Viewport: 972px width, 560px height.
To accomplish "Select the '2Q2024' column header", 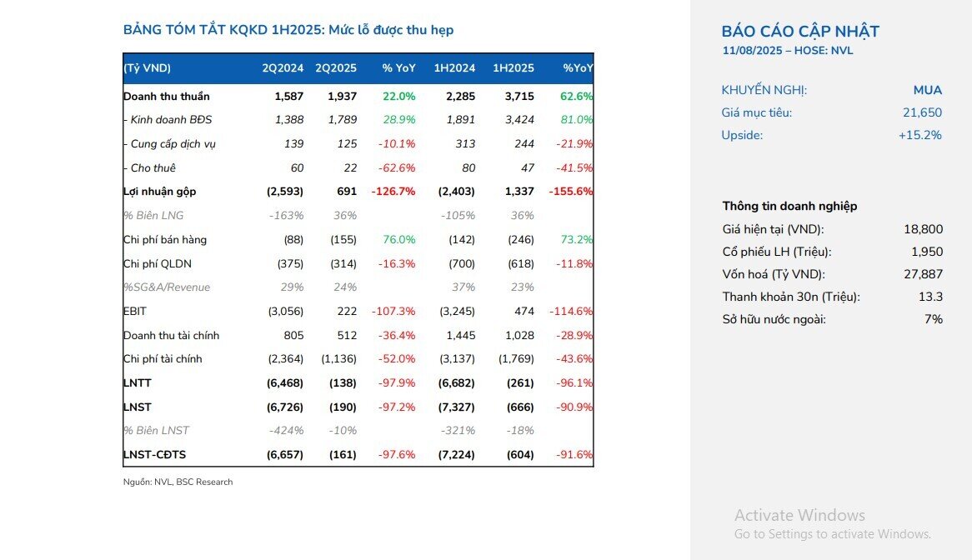I will (283, 68).
